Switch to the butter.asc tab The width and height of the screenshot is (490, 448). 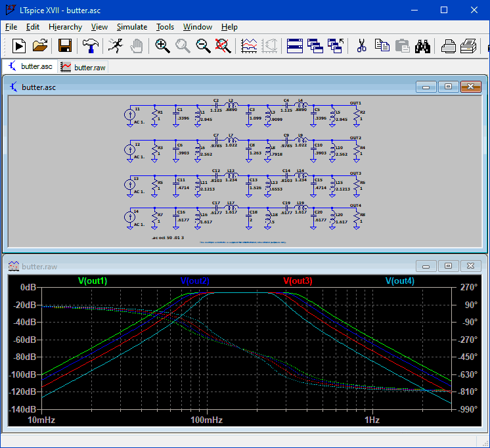pos(30,66)
